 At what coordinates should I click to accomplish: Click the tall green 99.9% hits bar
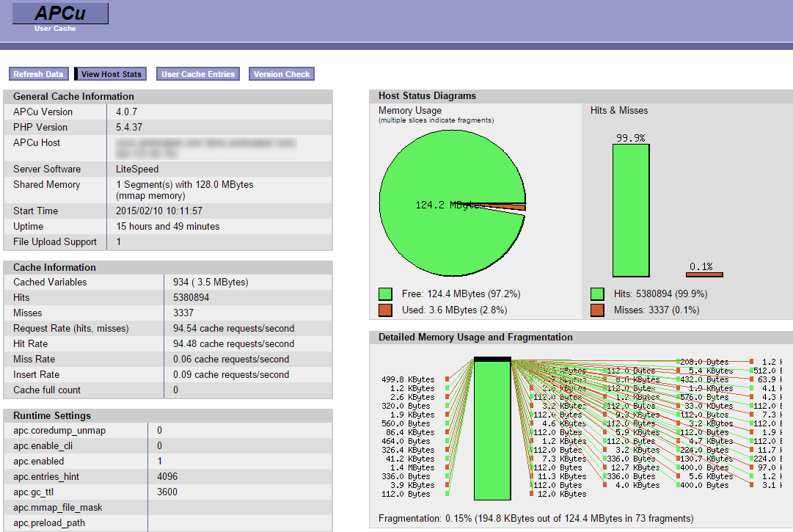[631, 210]
